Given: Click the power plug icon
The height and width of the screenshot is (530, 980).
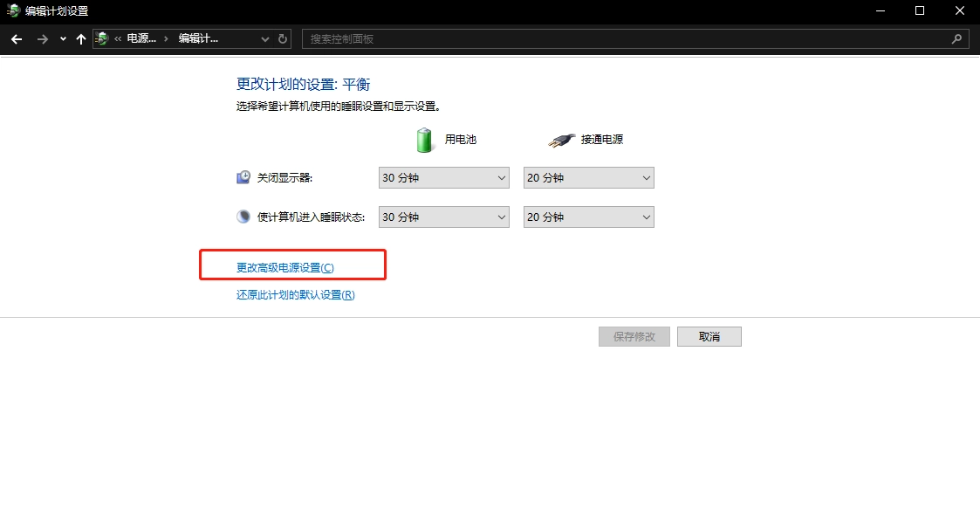Looking at the screenshot, I should (562, 140).
